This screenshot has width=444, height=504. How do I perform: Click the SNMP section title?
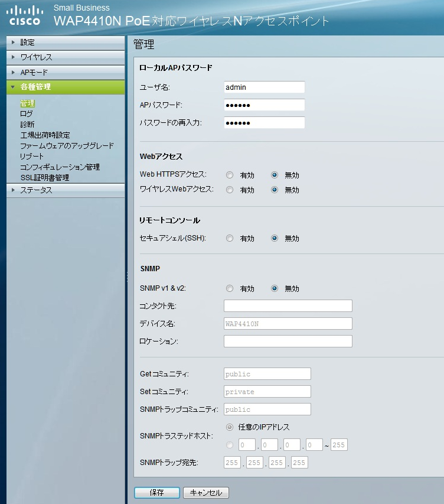click(150, 269)
